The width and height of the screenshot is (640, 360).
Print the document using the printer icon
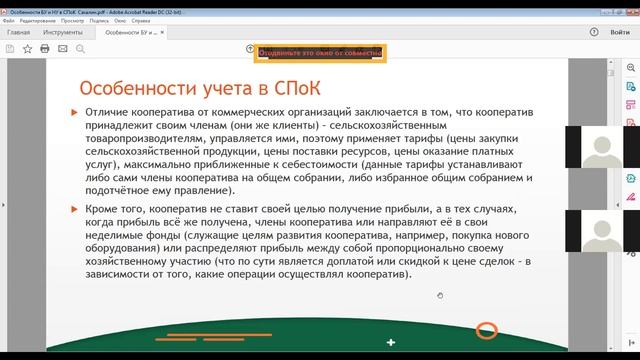pyautogui.click(x=45, y=49)
